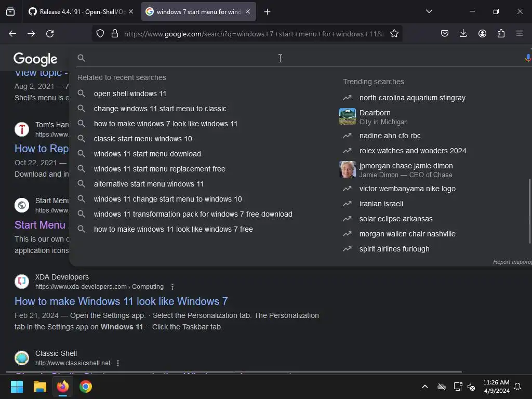
Task: Open the Save to Pocket icon
Action: point(445,33)
